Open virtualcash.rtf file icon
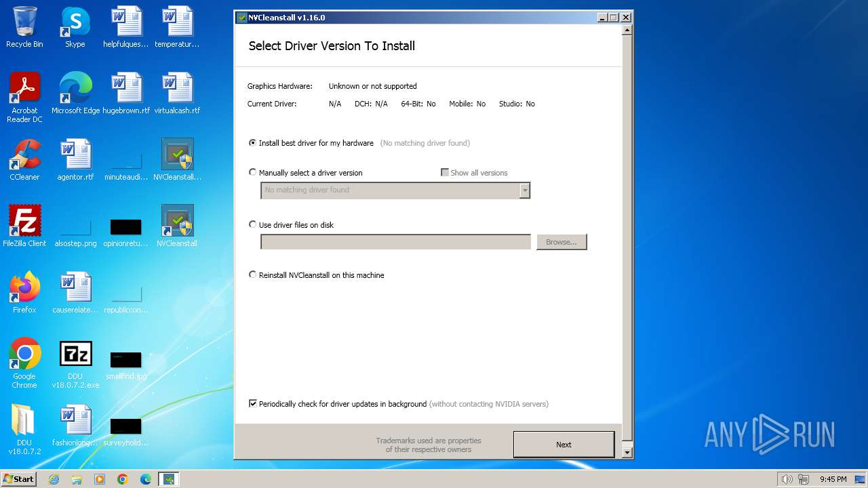Viewport: 868px width, 488px height. [177, 94]
